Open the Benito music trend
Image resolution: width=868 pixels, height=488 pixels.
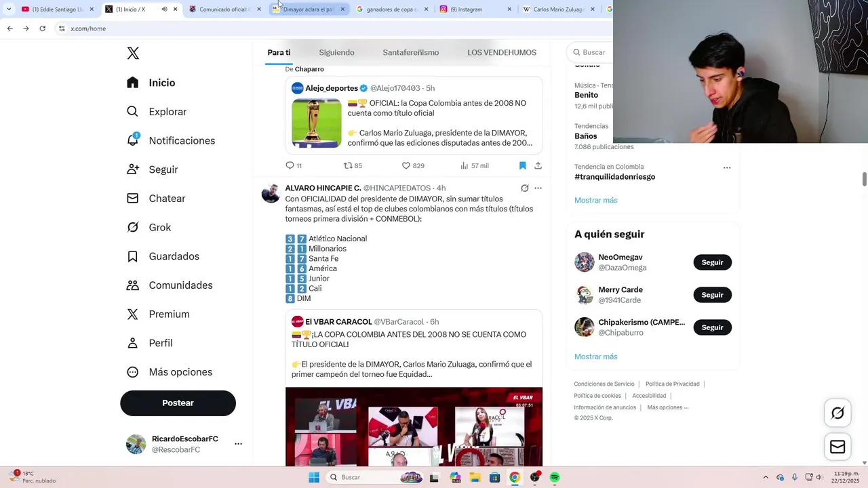[586, 95]
